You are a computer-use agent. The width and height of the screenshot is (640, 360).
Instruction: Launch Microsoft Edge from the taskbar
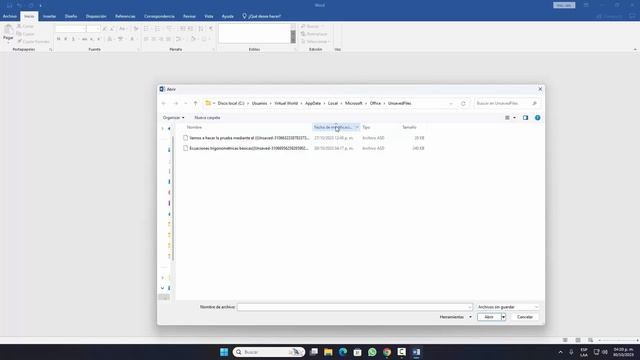click(343, 352)
